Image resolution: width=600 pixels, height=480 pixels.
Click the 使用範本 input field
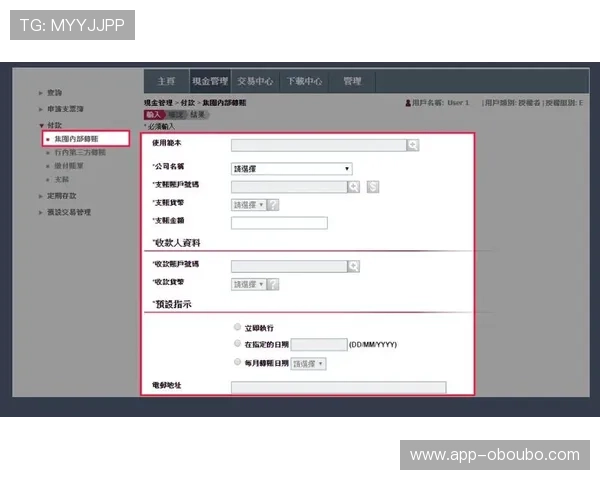pos(318,145)
